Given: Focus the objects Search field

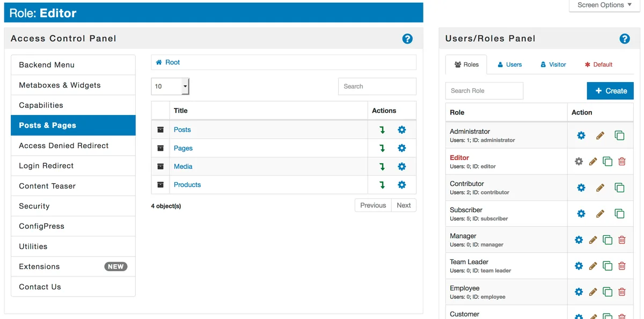Looking at the screenshot, I should pos(377,86).
